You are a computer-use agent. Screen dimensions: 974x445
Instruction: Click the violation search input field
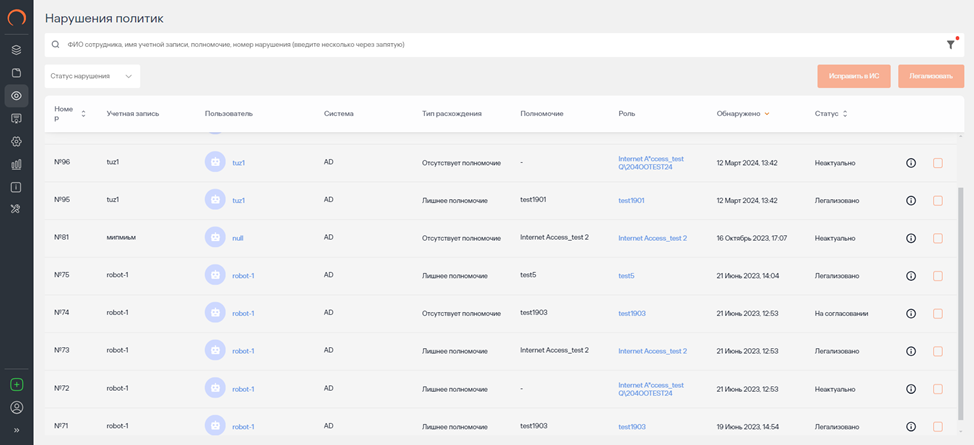click(503, 45)
